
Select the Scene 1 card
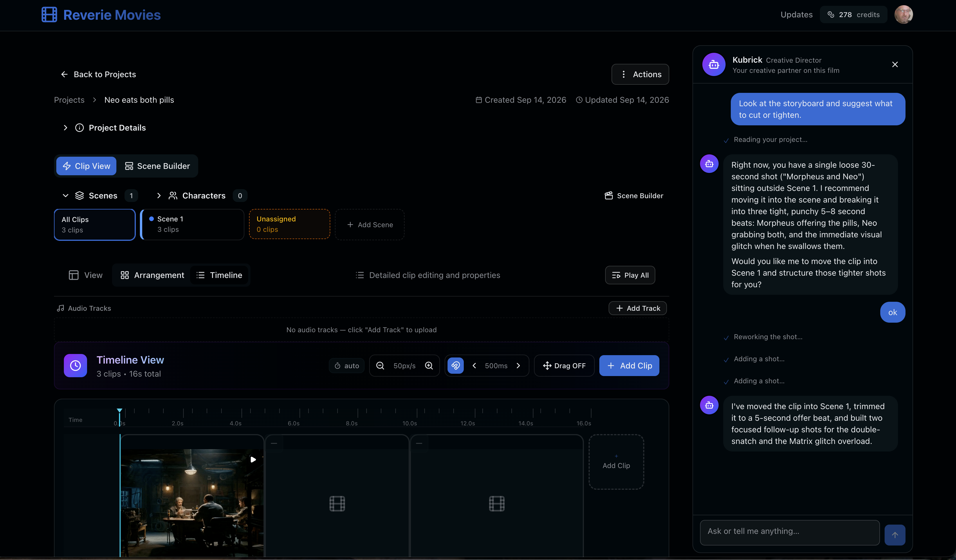click(x=192, y=225)
